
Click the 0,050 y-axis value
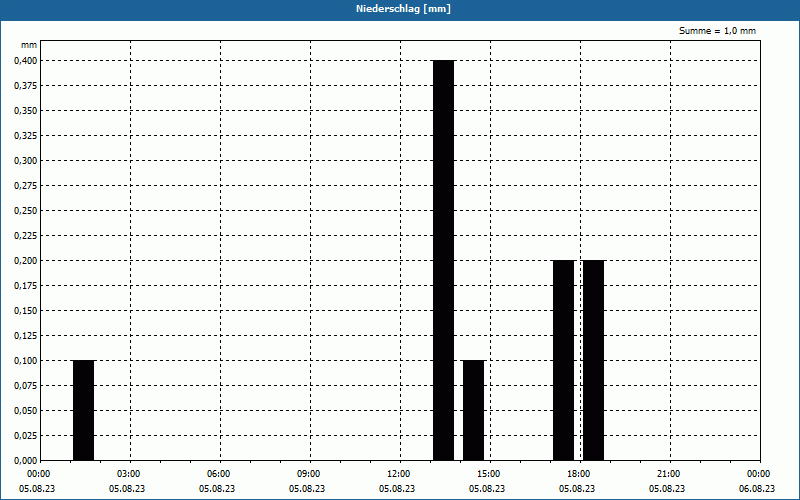coord(26,411)
